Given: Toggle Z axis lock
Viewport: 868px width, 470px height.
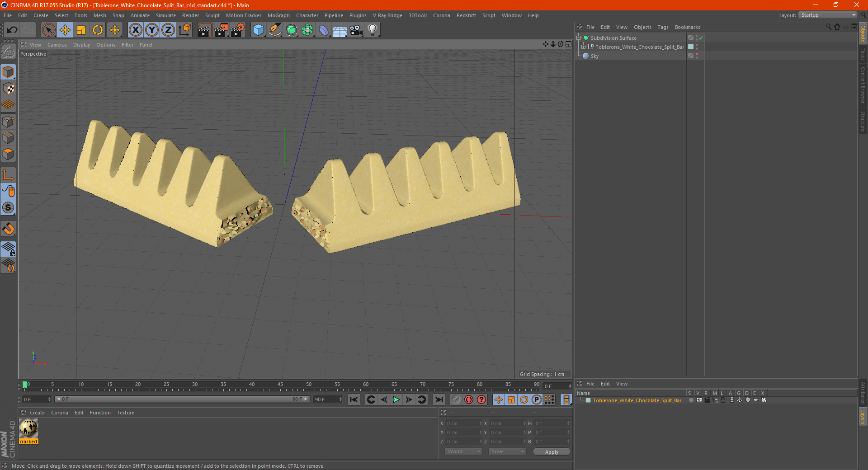Looking at the screenshot, I should click(x=168, y=30).
